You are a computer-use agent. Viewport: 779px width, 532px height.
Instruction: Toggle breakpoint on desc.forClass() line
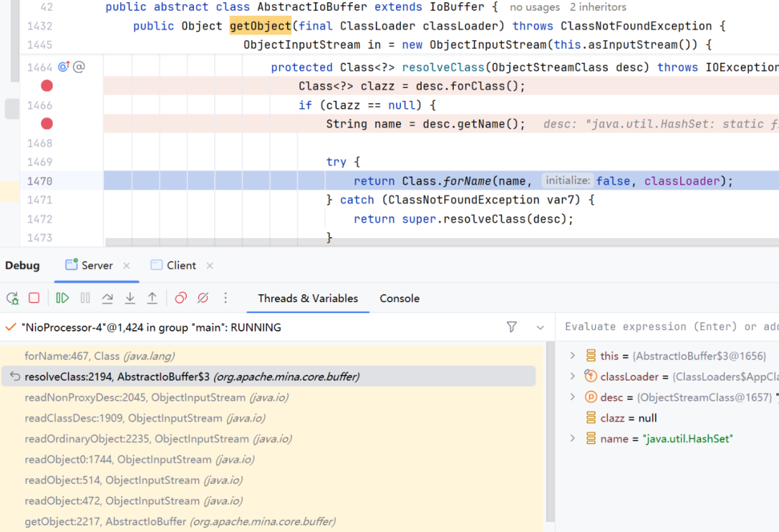pos(47,86)
